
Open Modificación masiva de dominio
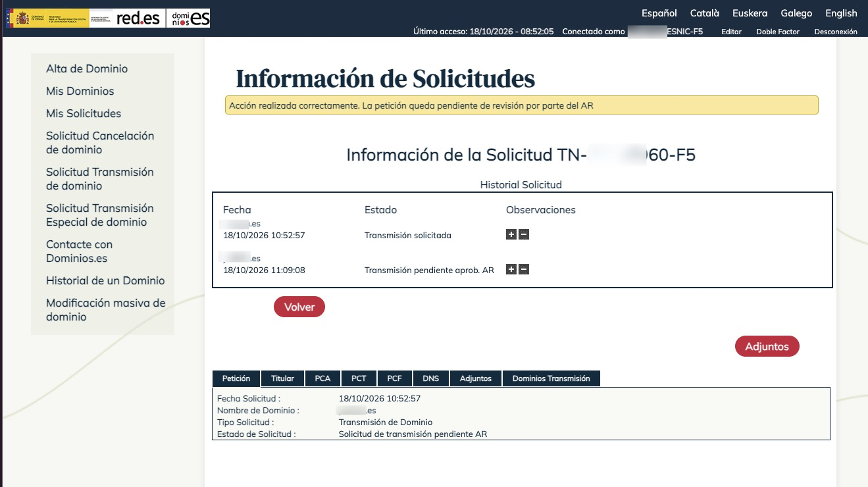tap(106, 310)
